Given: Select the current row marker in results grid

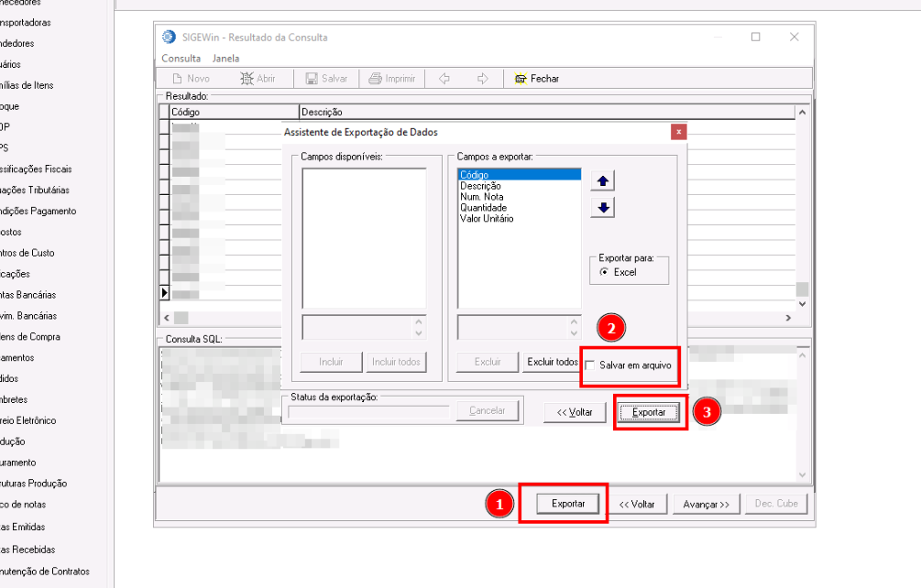Looking at the screenshot, I should (164, 292).
